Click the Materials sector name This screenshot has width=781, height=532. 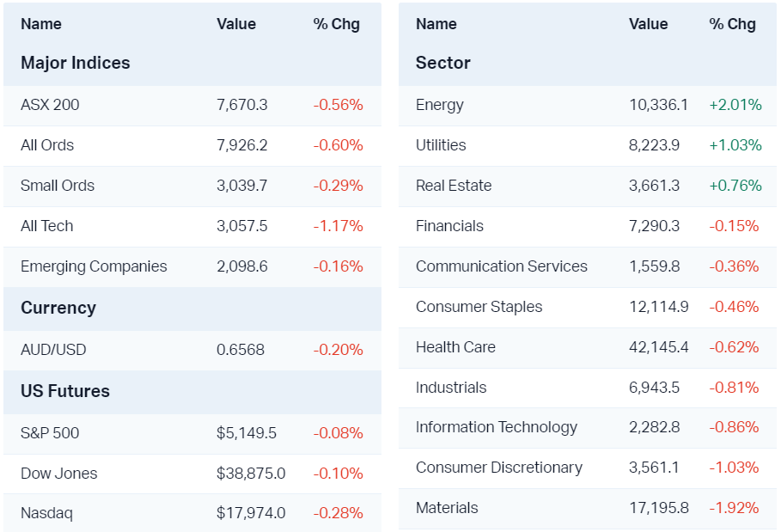(447, 508)
